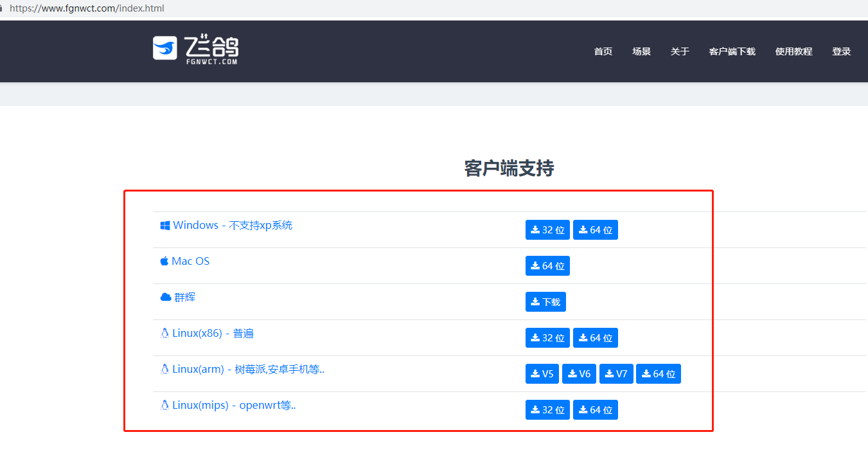Click 登录 in the navigation bar
The image size is (868, 475).
(842, 51)
